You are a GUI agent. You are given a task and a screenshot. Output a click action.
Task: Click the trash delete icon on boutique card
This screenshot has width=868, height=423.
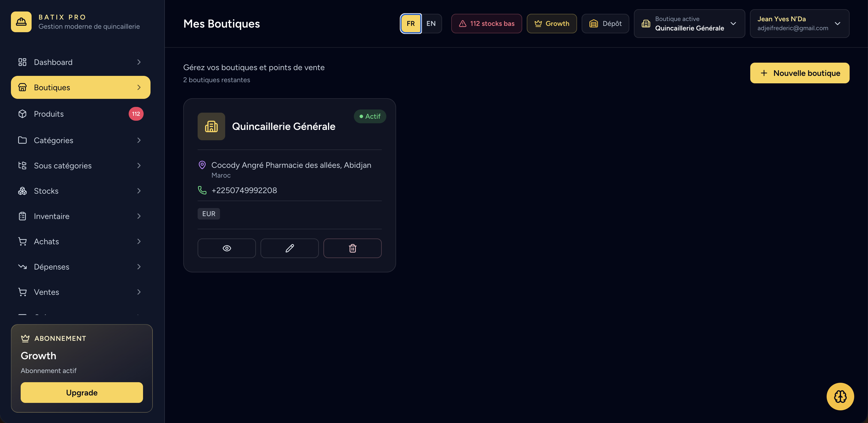coord(352,248)
